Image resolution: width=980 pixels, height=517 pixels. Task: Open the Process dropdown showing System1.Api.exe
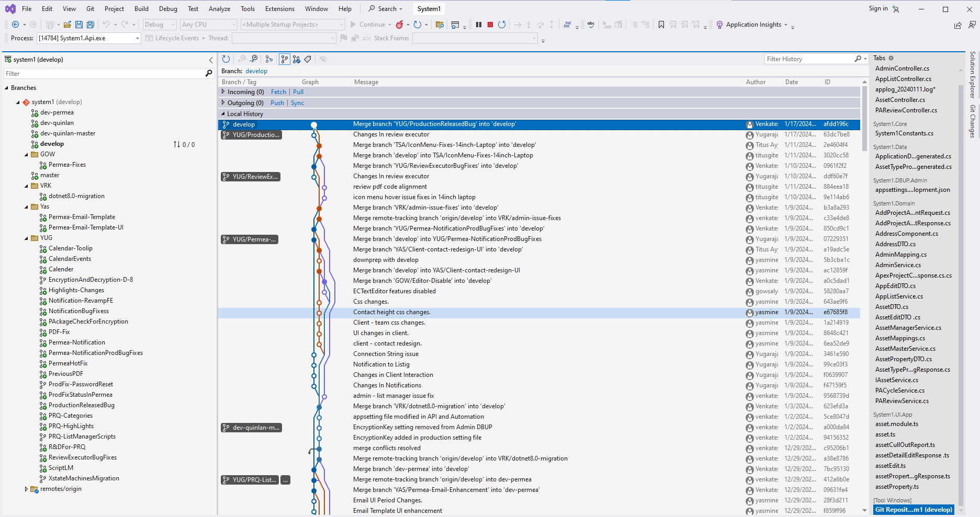click(x=138, y=38)
